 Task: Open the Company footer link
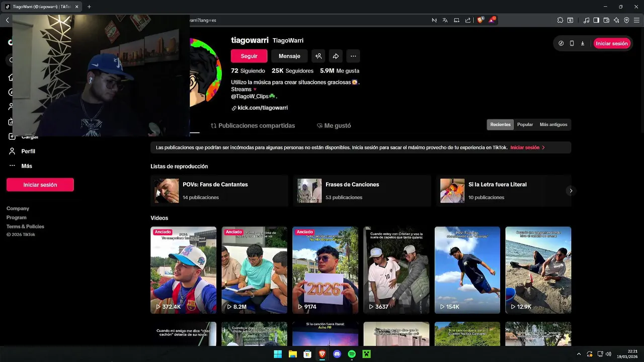(x=18, y=208)
